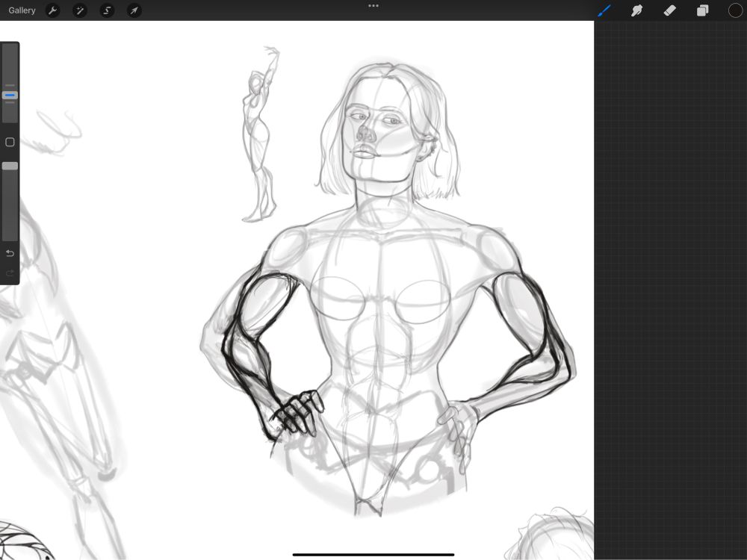Open the sidebar Modify square button

click(10, 142)
